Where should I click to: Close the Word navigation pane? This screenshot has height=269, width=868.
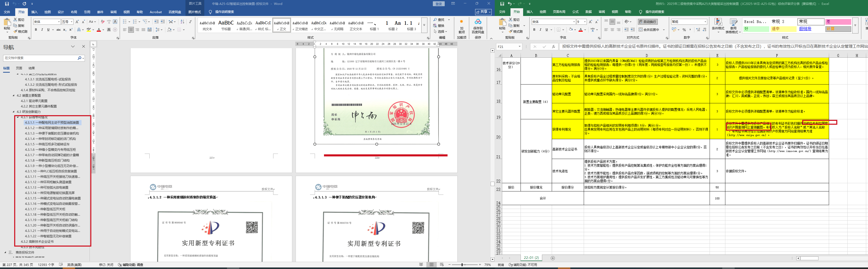(x=84, y=46)
